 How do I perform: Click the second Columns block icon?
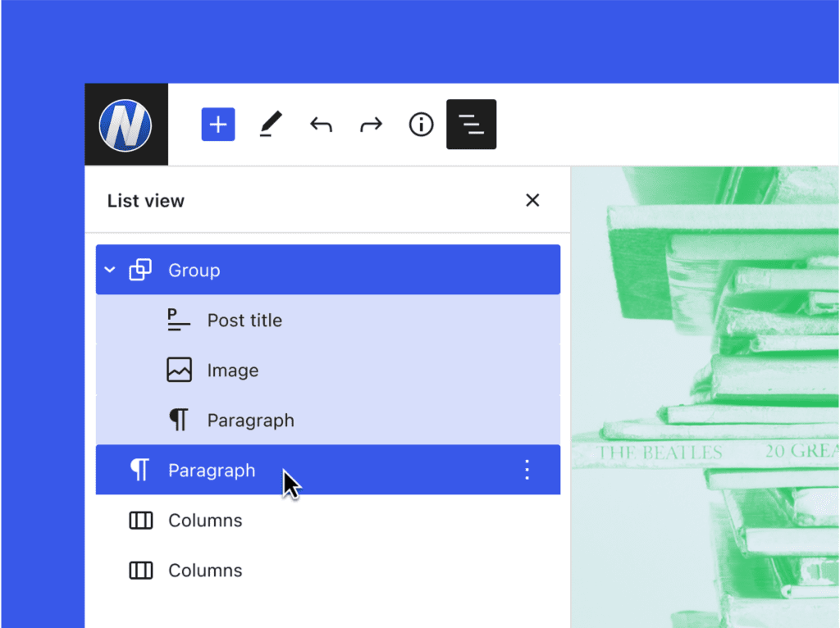[x=141, y=570]
